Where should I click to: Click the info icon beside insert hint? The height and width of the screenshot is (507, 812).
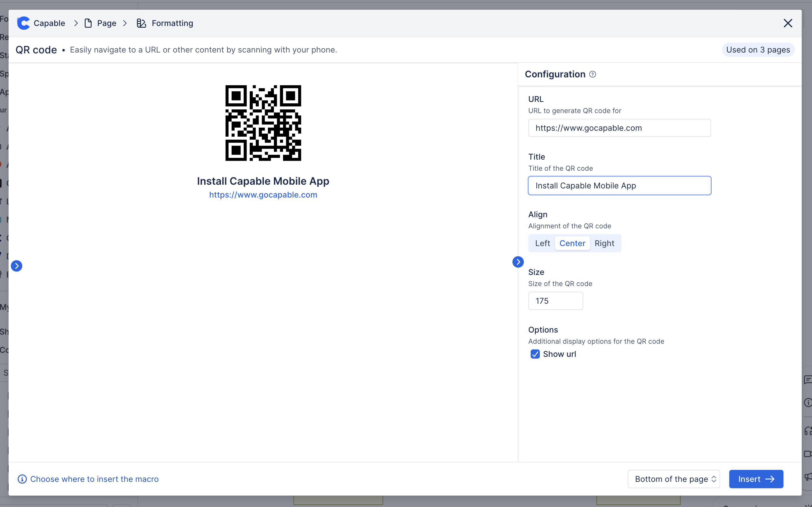pyautogui.click(x=22, y=479)
